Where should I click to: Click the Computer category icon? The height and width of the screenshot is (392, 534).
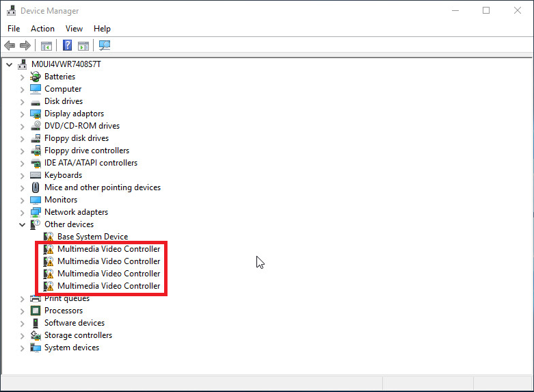[x=36, y=89]
